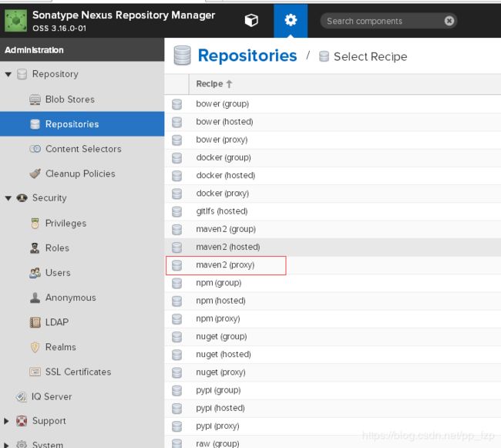
Task: Click the Privileges medal icon
Action: tap(35, 224)
